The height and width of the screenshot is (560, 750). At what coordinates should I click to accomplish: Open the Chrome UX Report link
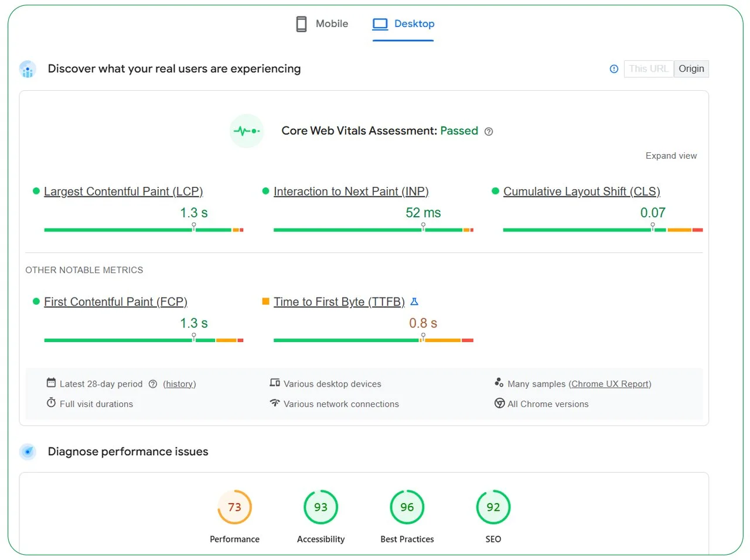coord(610,384)
